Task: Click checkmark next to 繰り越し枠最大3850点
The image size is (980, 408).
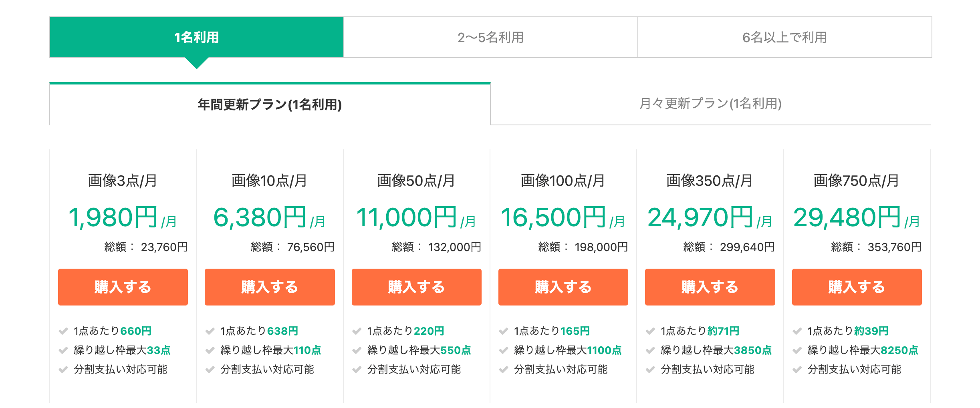Action: 650,350
